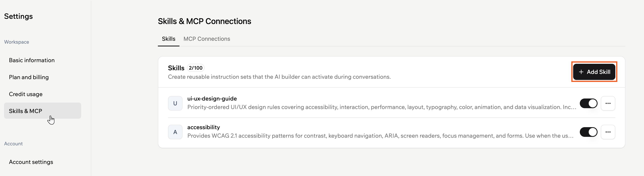Click the Add Skill button
The image size is (644, 176).
coord(594,72)
